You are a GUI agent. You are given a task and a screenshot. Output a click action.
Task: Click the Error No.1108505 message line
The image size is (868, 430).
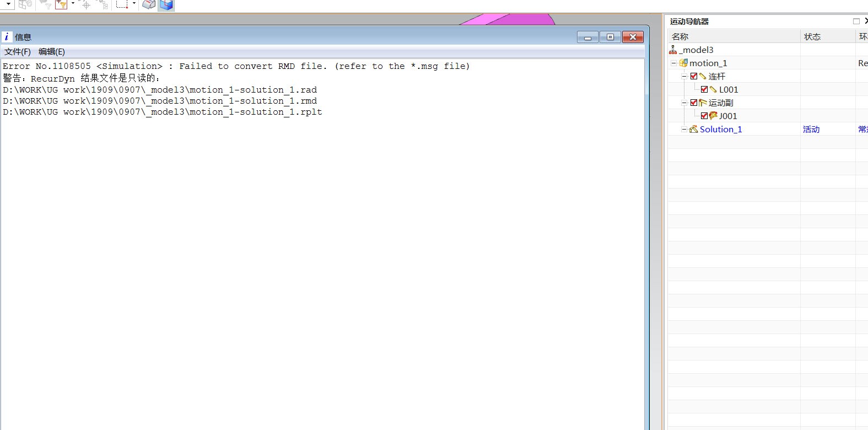pyautogui.click(x=236, y=66)
